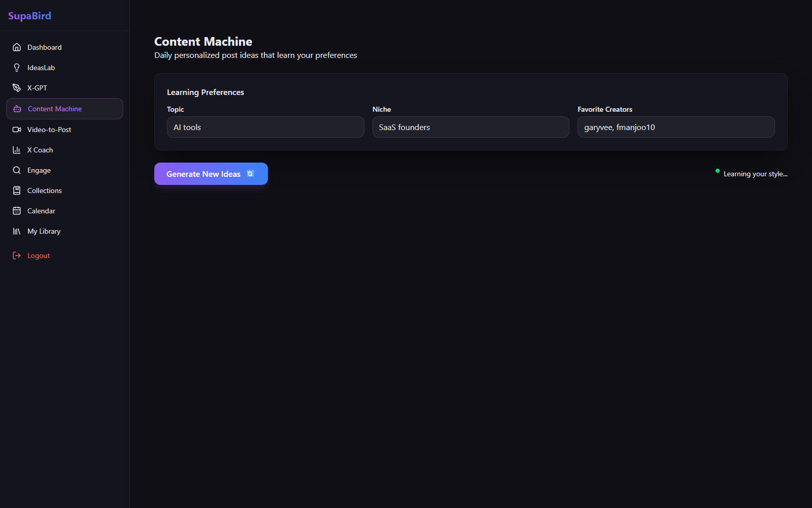Click the Collections bookmark icon

pos(17,190)
